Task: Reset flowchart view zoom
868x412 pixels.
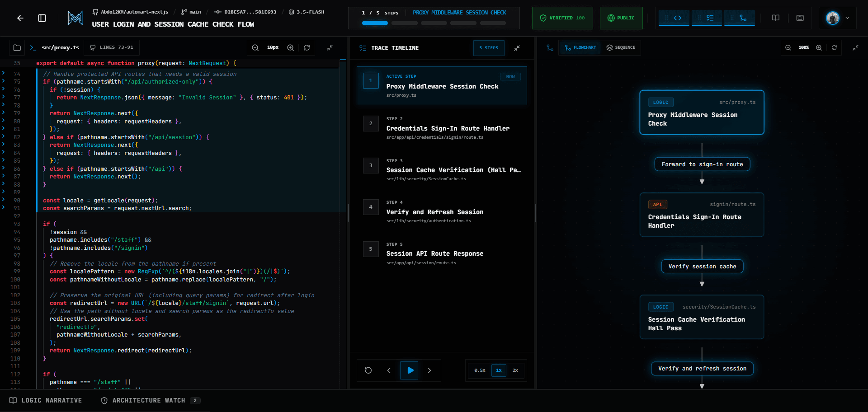Action: [x=834, y=47]
